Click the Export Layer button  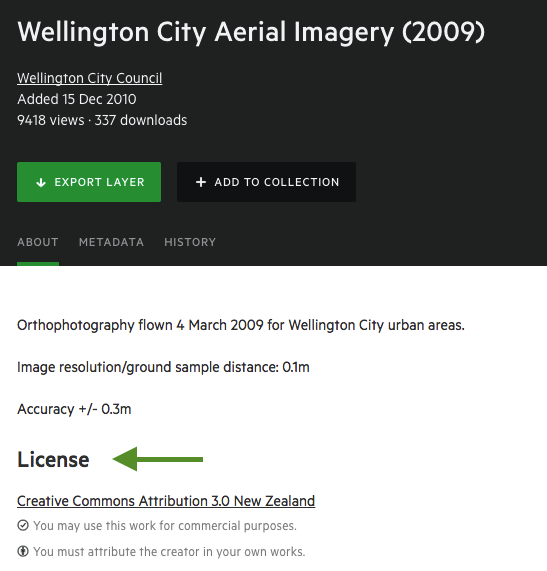[x=89, y=182]
